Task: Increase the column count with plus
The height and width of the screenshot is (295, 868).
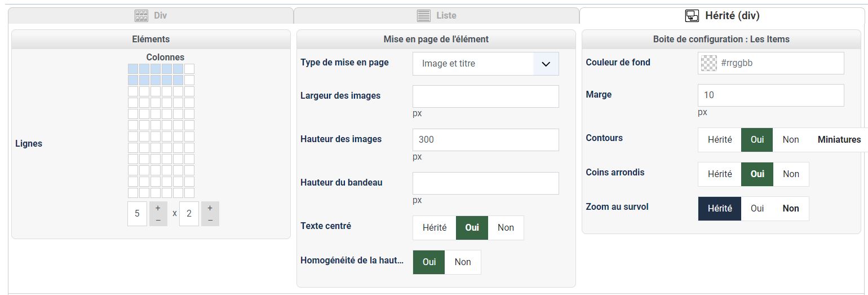Action: 158,208
